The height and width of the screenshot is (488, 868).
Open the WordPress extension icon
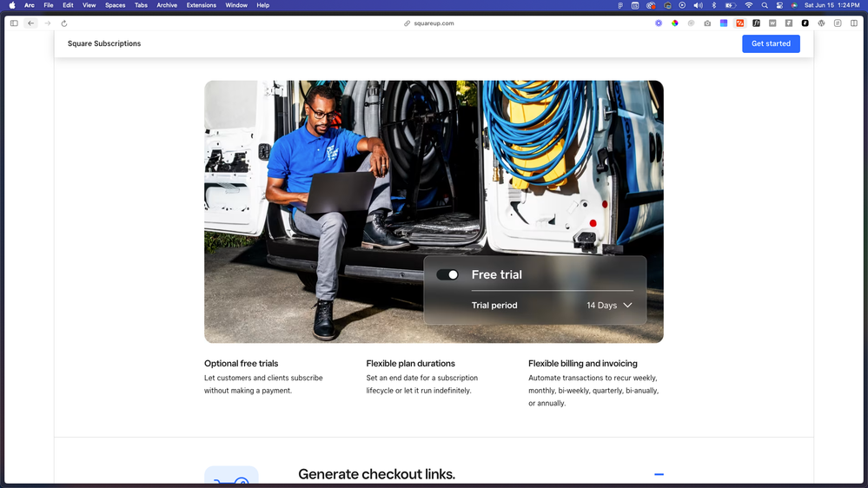(821, 23)
